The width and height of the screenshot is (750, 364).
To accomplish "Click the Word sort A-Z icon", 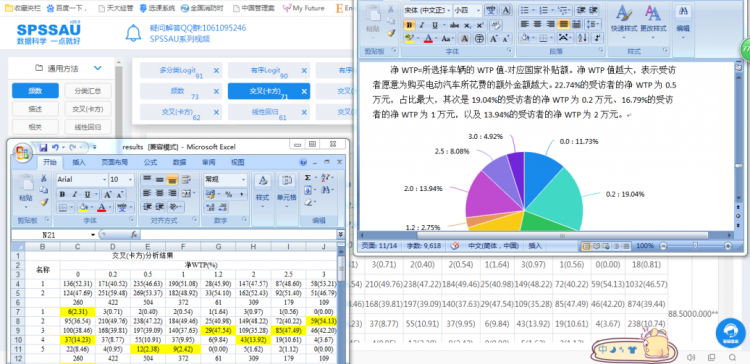I will point(582,38).
